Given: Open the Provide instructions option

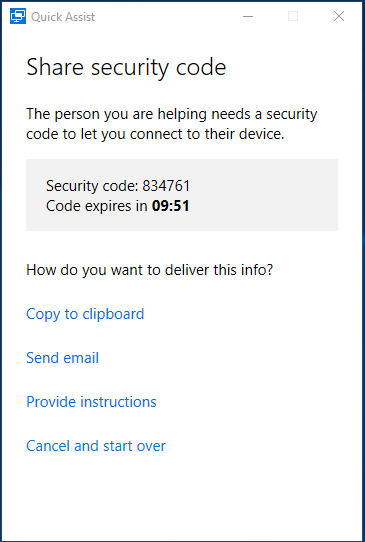Looking at the screenshot, I should pos(91,402).
